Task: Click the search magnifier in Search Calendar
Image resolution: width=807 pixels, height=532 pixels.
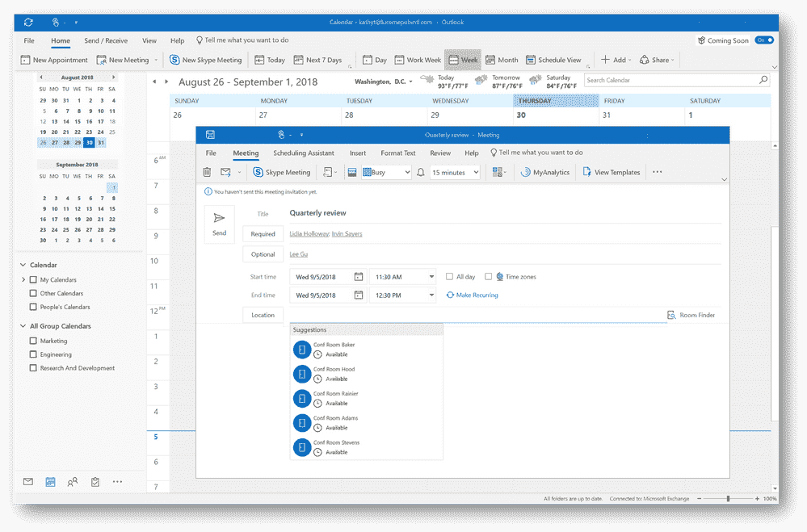Action: (x=763, y=80)
